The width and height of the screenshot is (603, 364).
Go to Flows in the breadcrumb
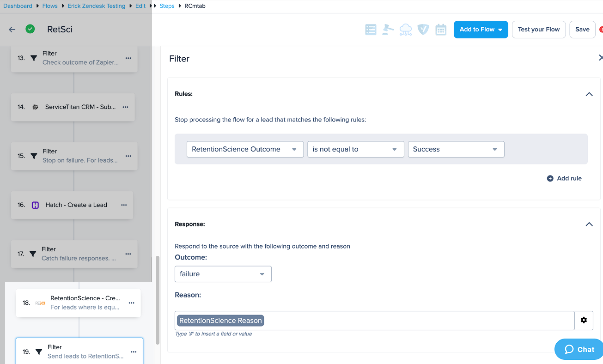point(50,6)
